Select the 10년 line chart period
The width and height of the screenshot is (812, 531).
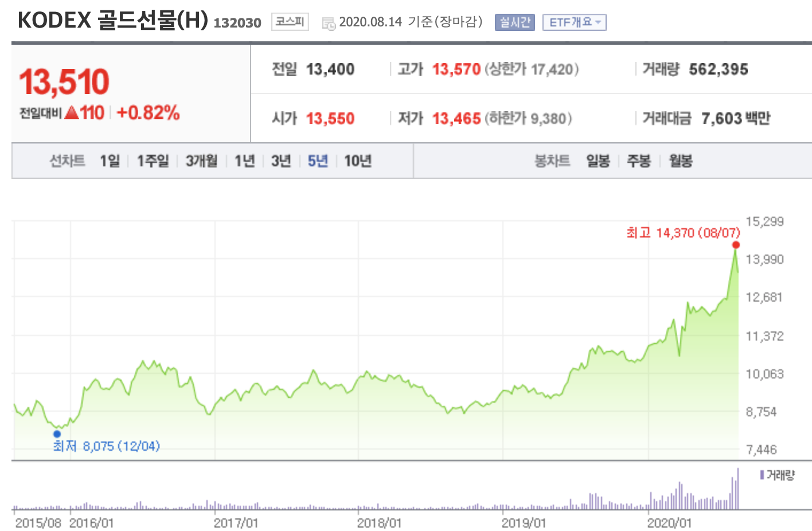tap(358, 161)
